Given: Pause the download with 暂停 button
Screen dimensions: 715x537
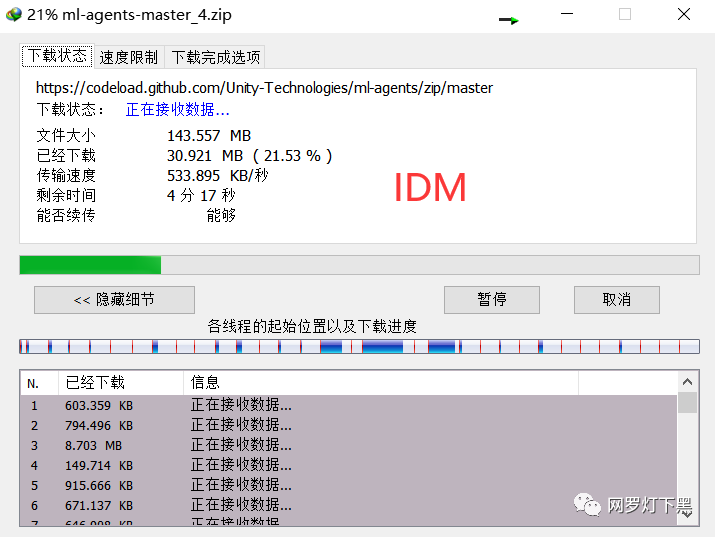Looking at the screenshot, I should coord(492,299).
